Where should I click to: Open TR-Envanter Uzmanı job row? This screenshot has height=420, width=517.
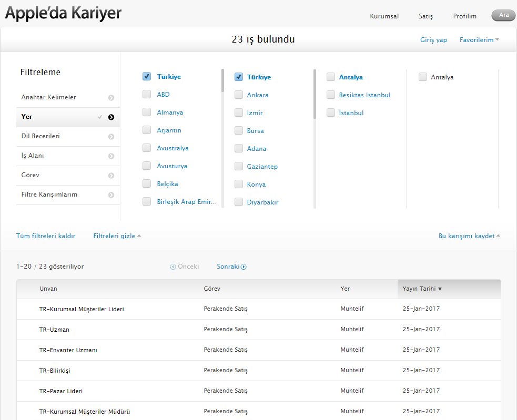tap(259, 350)
